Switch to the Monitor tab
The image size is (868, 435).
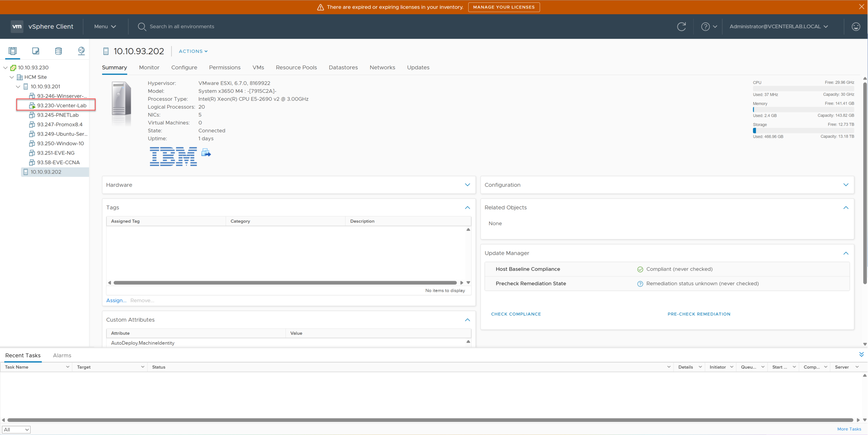tap(149, 67)
